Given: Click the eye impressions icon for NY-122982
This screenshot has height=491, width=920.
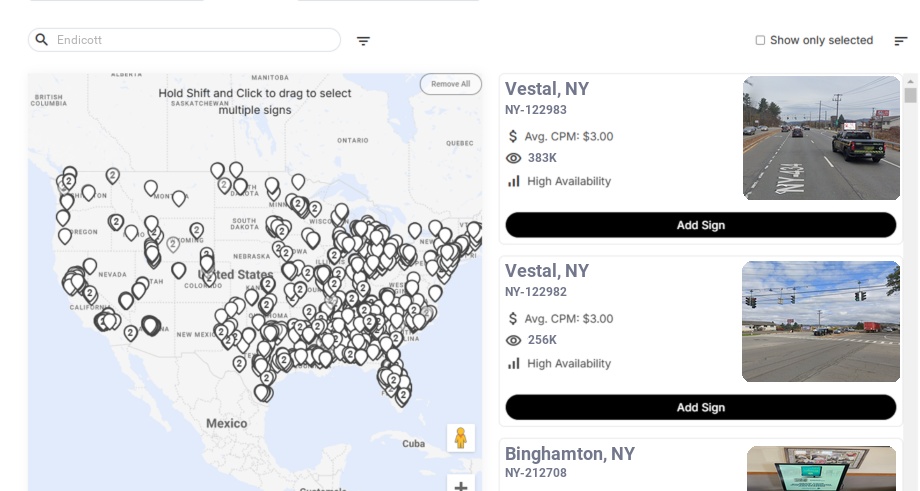Looking at the screenshot, I should pos(514,340).
